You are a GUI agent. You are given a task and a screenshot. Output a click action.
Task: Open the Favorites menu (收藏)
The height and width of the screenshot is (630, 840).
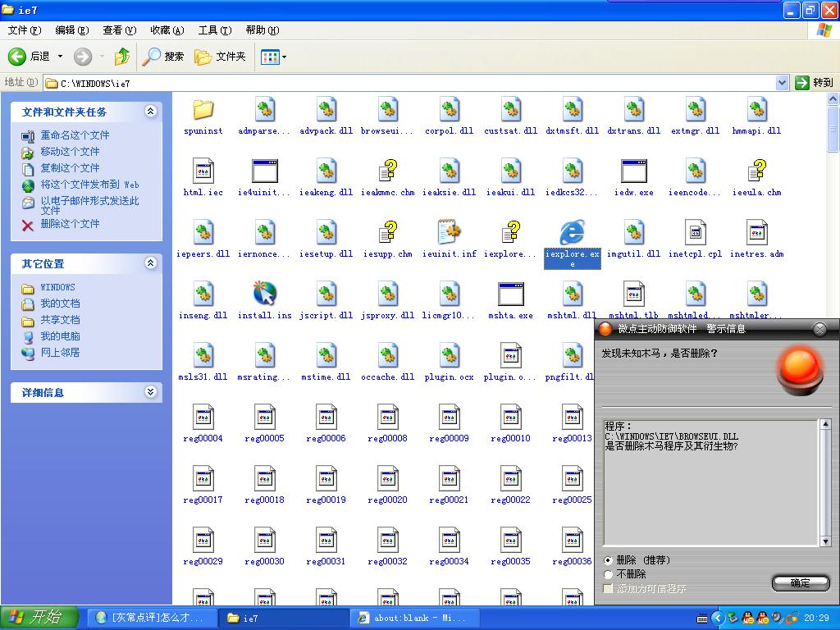click(167, 30)
